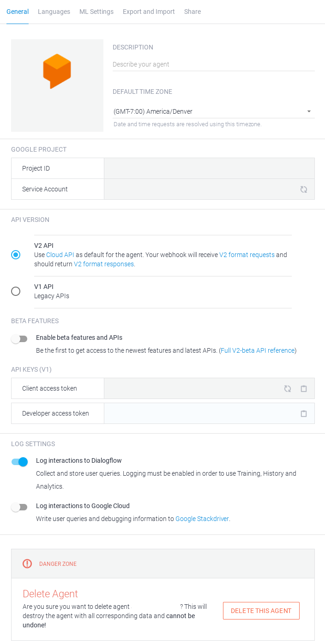Click the agent description input field

point(185,64)
